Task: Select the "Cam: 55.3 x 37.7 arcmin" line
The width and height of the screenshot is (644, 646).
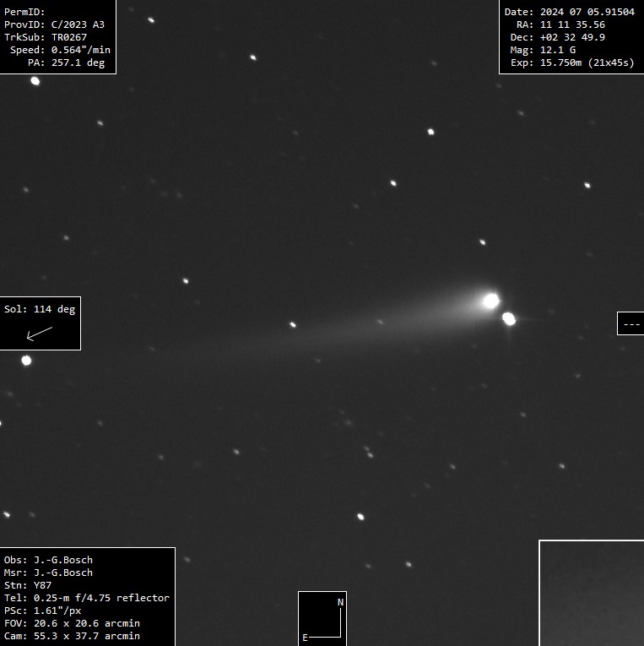Action: pyautogui.click(x=72, y=636)
